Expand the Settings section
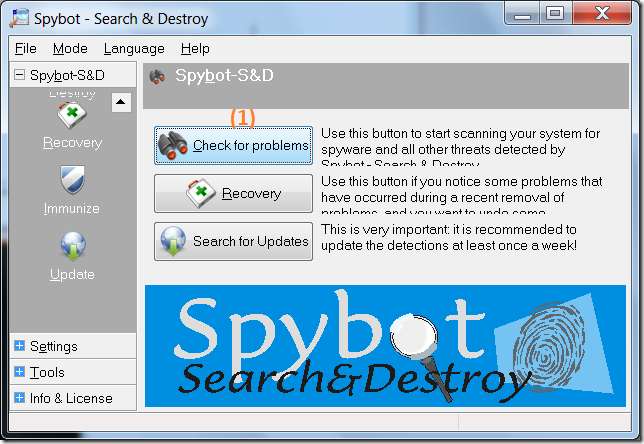 point(19,346)
